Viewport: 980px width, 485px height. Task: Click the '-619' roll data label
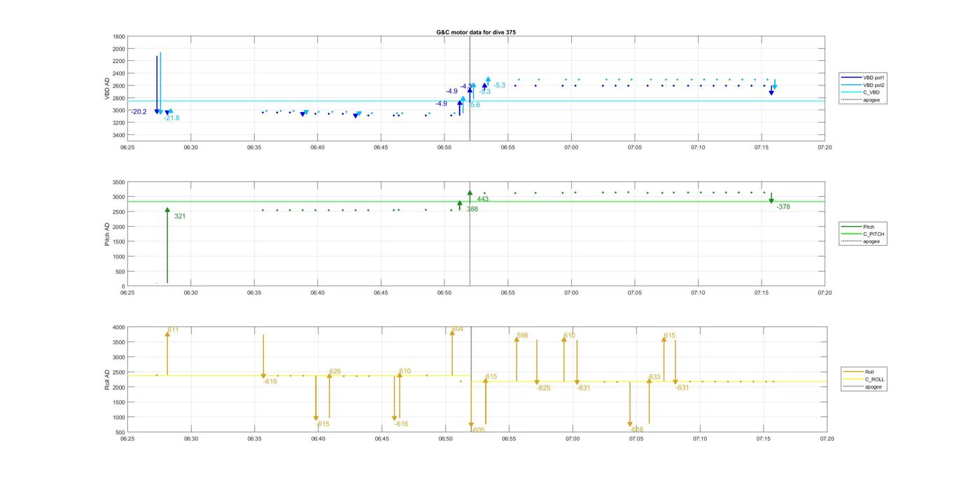269,381
